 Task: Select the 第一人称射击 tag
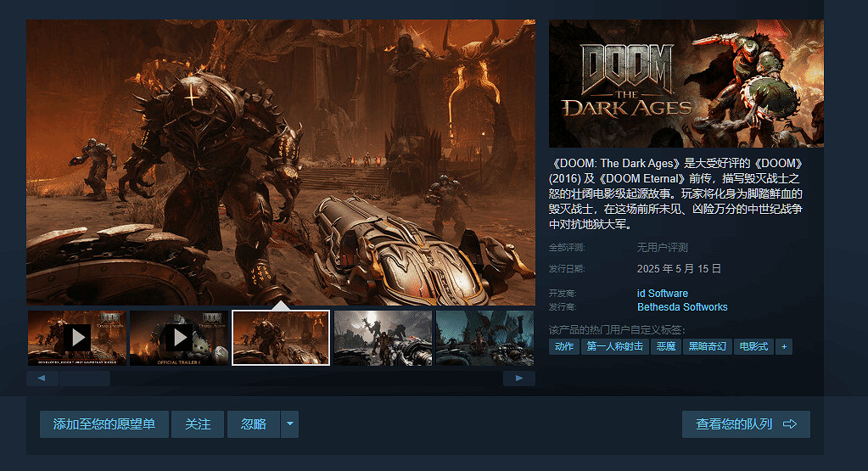click(615, 347)
